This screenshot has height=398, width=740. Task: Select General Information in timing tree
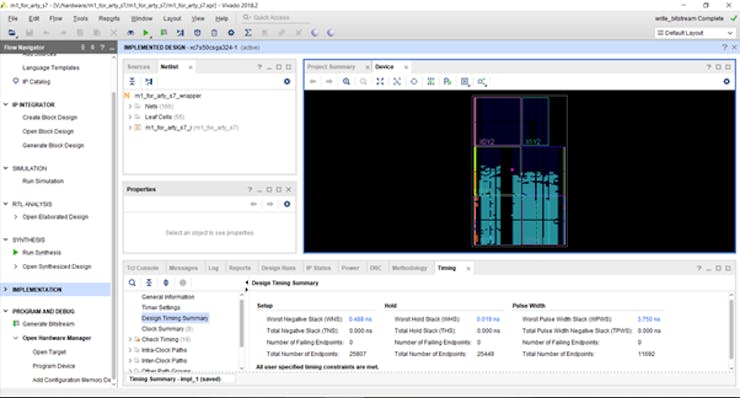tap(168, 297)
